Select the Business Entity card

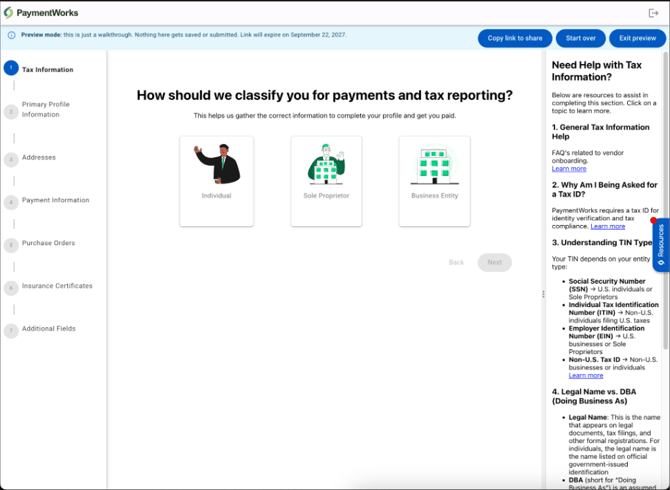[x=435, y=181]
